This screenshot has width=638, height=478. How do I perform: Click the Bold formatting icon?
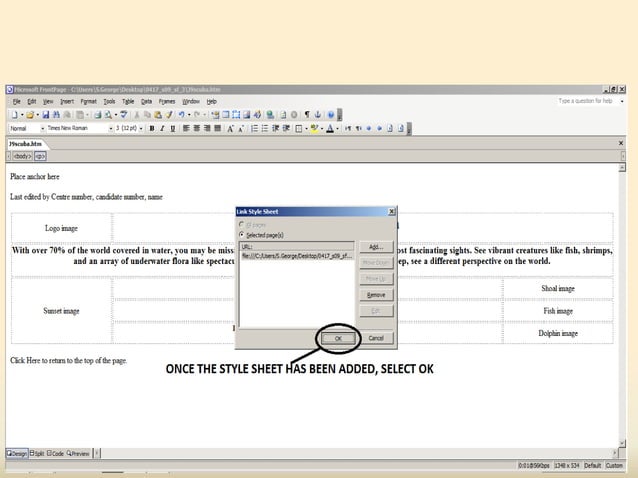[x=152, y=129]
